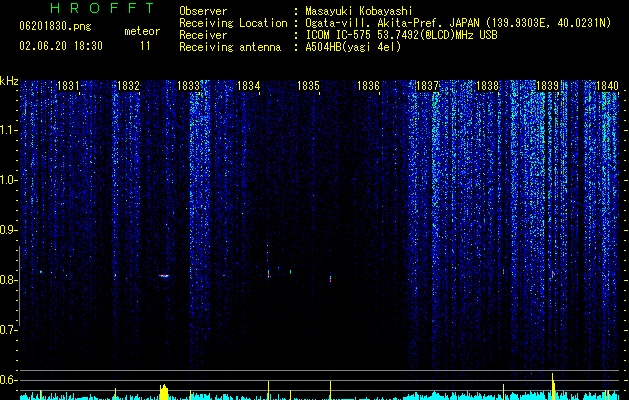Click the 'Receiving Location' label
The height and width of the screenshot is (400, 629).
pyautogui.click(x=233, y=23)
